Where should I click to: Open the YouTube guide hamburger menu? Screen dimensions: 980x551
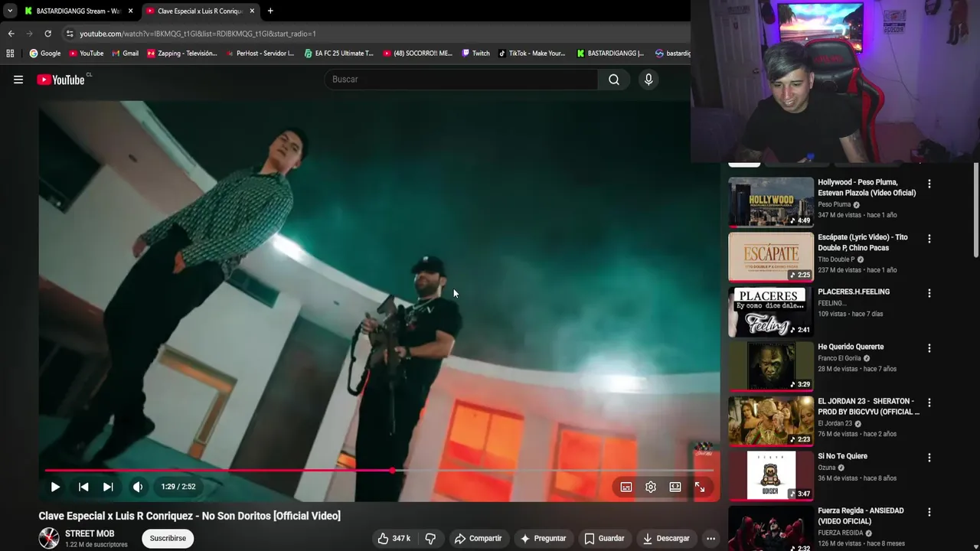[x=18, y=80]
